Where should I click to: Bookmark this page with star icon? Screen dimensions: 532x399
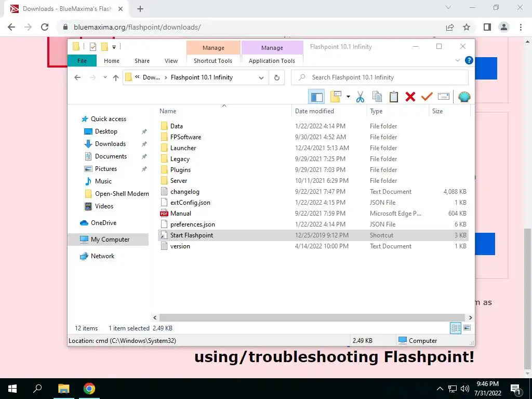tap(467, 27)
